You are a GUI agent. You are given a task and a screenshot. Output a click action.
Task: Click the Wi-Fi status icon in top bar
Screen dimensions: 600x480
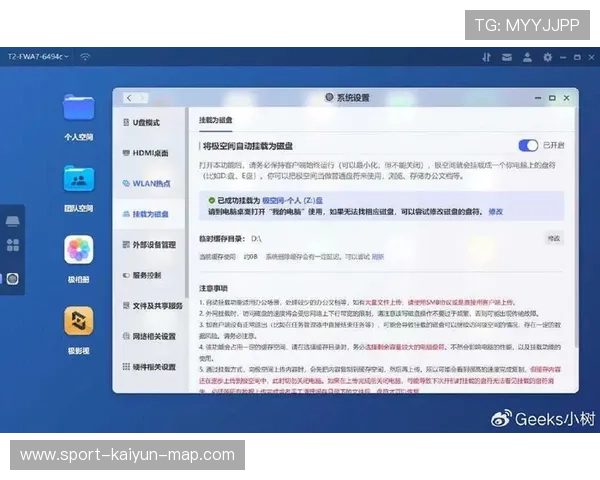click(85, 57)
